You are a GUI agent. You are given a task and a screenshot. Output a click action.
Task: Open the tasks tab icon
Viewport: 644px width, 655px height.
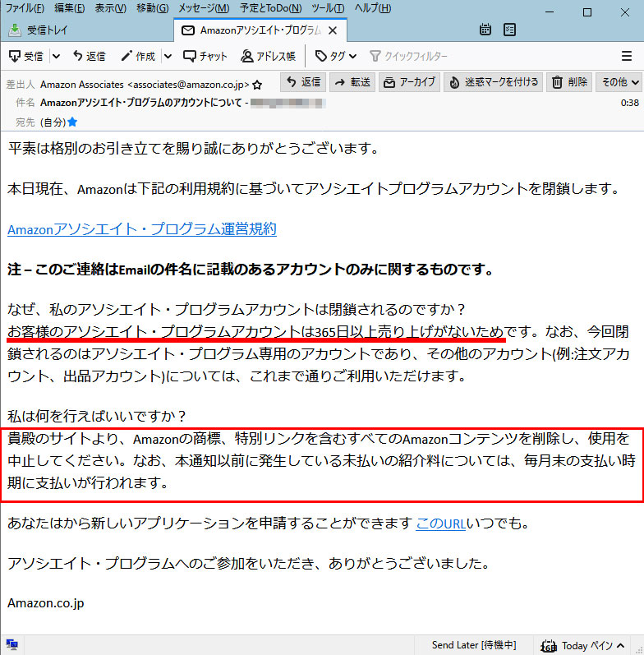click(x=509, y=30)
